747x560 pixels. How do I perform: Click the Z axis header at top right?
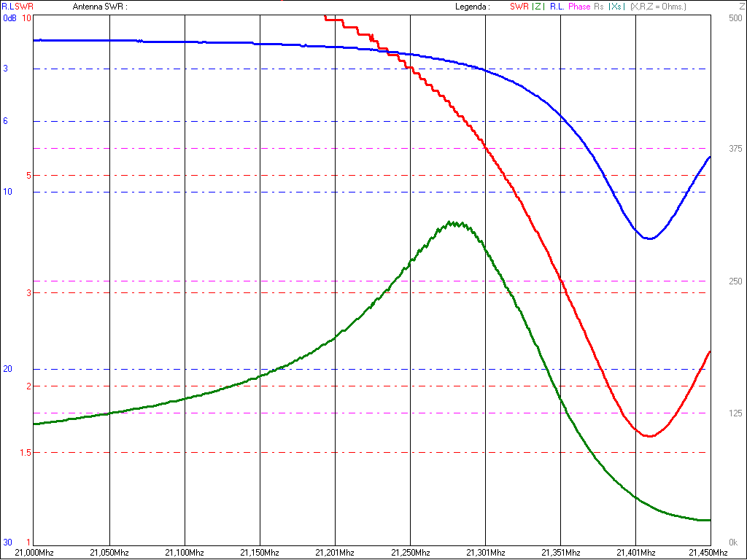(x=741, y=7)
